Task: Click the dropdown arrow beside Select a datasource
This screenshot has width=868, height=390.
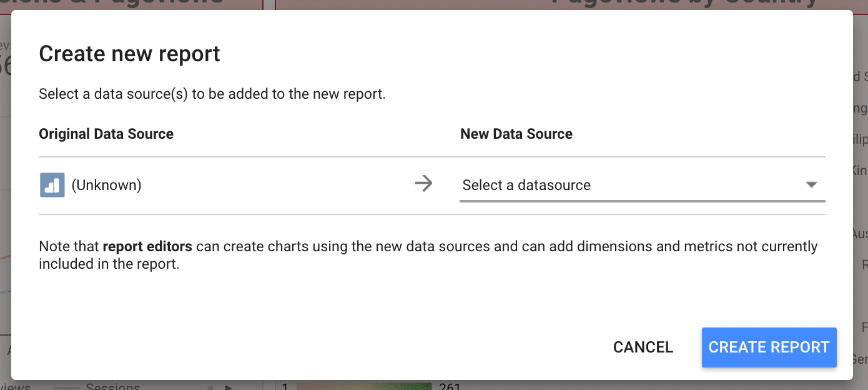Action: (811, 185)
